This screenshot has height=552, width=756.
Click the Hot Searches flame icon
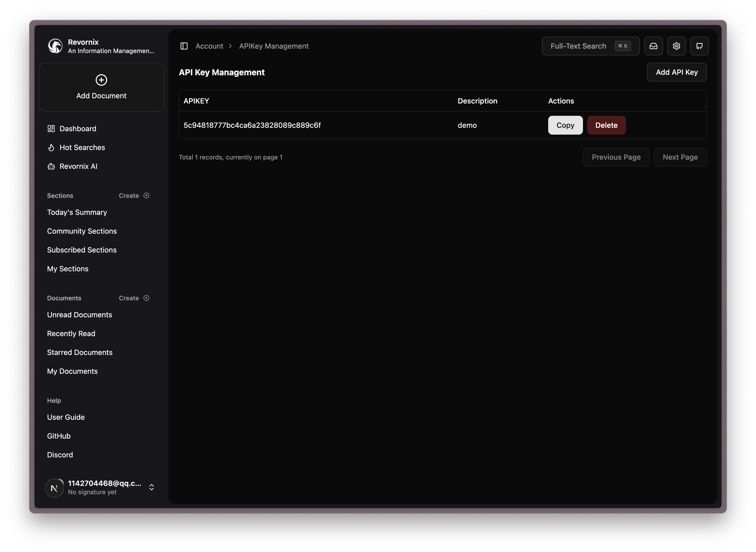pos(51,147)
